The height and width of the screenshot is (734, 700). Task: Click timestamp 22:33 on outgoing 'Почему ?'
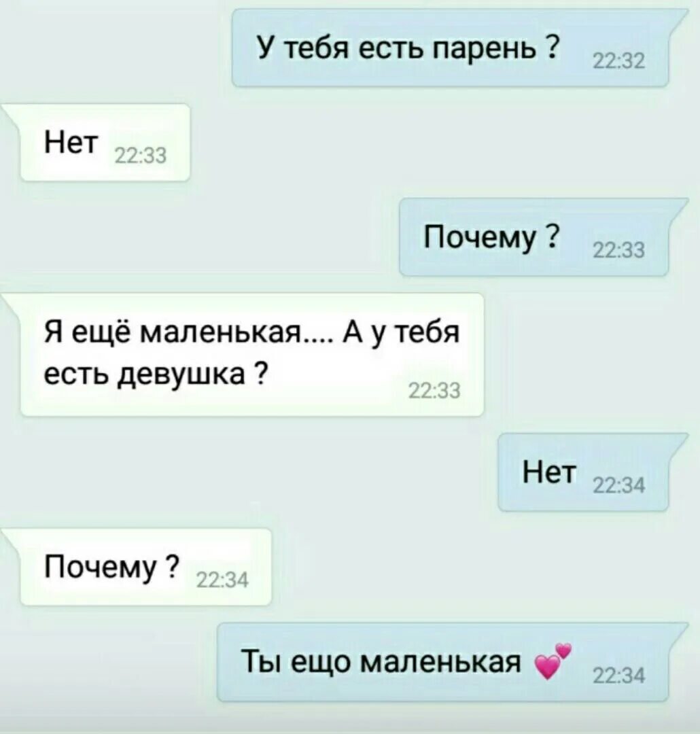point(619,251)
